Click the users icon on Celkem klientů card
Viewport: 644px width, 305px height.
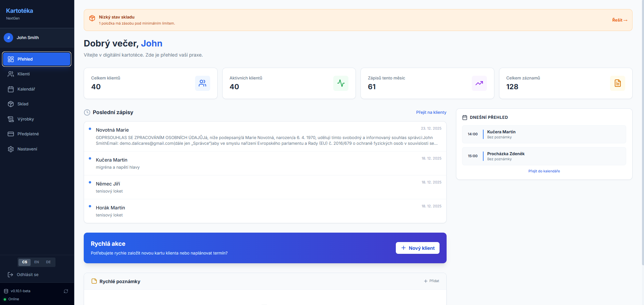pos(202,83)
